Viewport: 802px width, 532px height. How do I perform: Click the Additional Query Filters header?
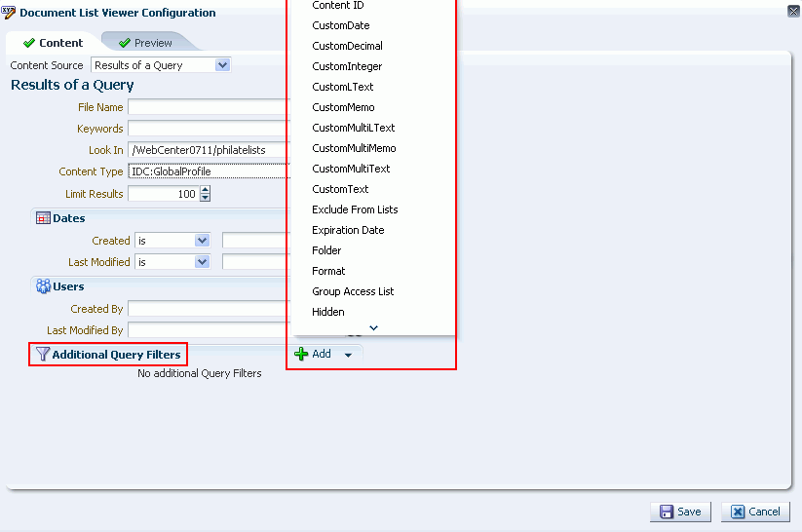(116, 355)
